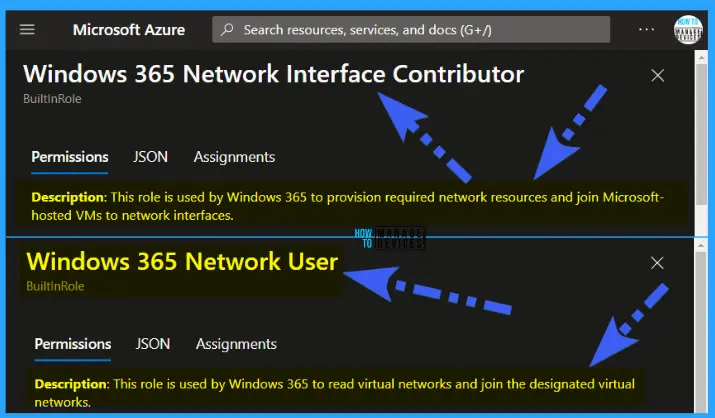Switch to JSON tab in Network Interface Contributor pane

(x=150, y=157)
